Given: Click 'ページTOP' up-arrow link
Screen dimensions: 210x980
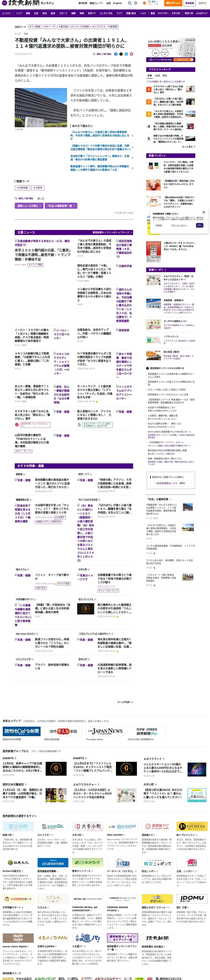Looking at the screenshot, I should point(125,702).
